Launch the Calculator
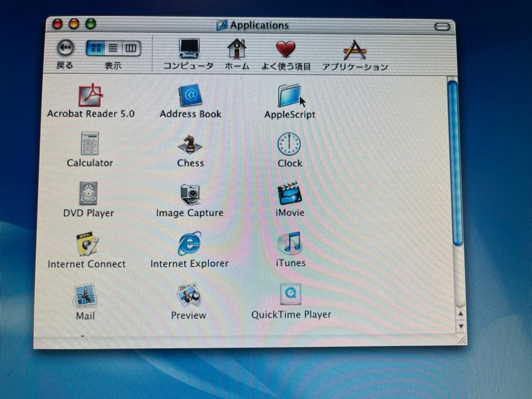 tap(89, 144)
